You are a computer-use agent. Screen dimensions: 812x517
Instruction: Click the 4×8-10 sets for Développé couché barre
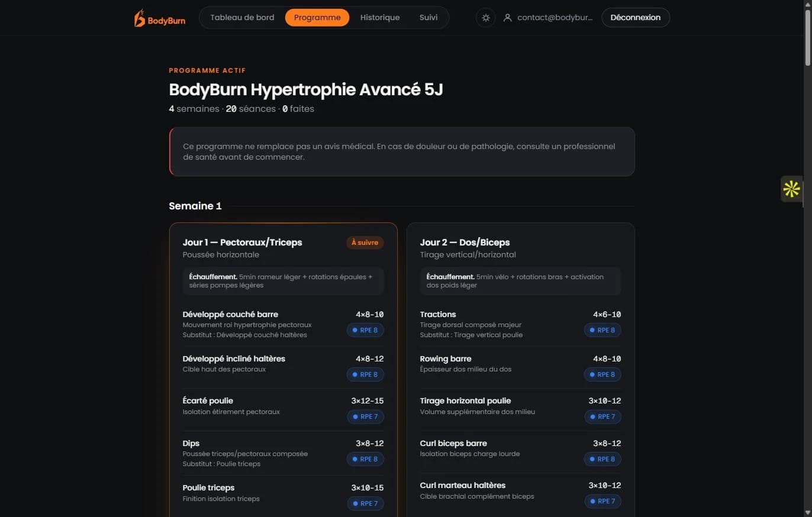pos(370,314)
